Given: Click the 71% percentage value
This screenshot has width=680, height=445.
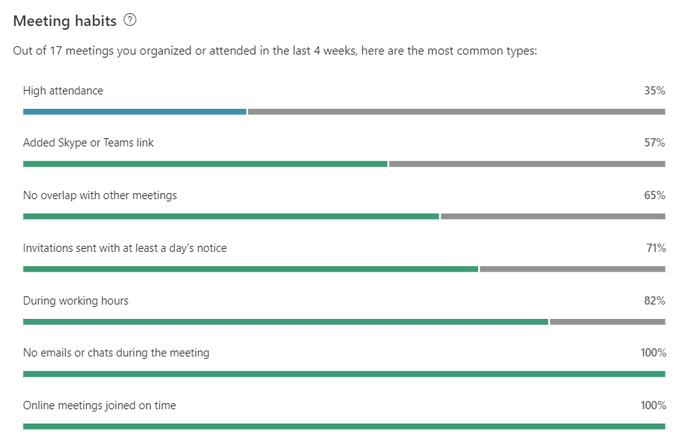Looking at the screenshot, I should (x=655, y=248).
